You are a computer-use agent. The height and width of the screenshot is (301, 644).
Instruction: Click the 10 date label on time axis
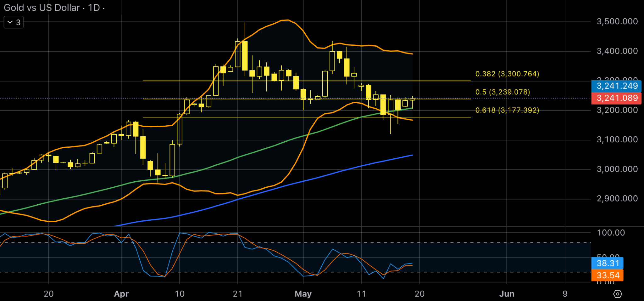click(x=180, y=294)
